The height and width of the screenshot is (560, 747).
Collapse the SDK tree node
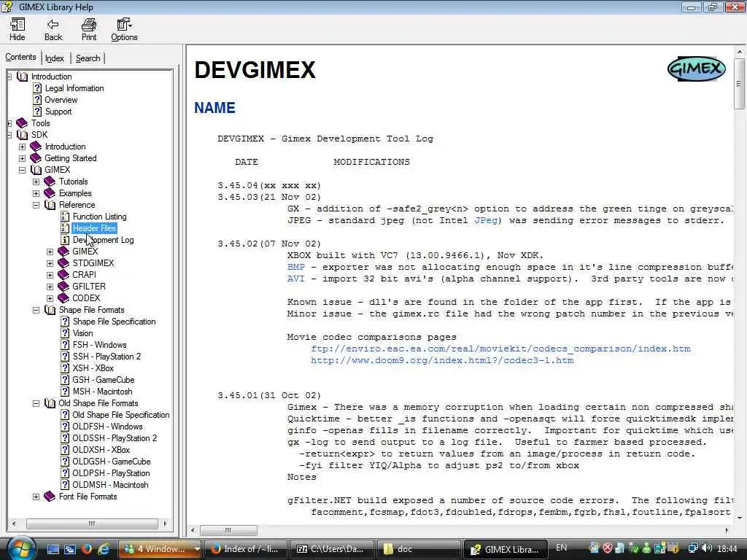[9, 135]
